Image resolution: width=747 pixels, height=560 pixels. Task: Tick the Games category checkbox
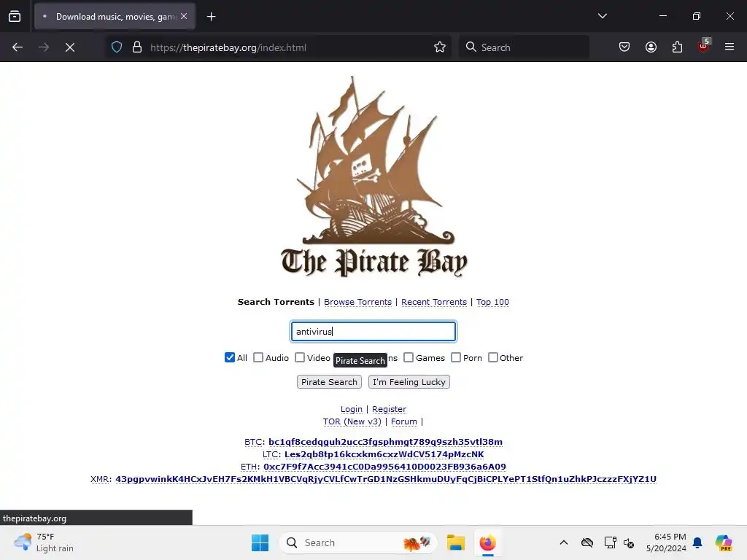409,357
